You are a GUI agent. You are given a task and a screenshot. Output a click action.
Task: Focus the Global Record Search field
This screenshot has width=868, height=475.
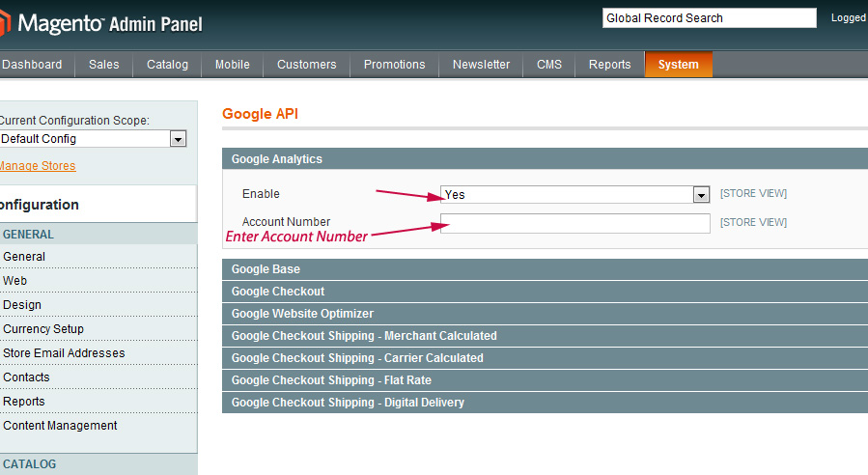click(709, 17)
